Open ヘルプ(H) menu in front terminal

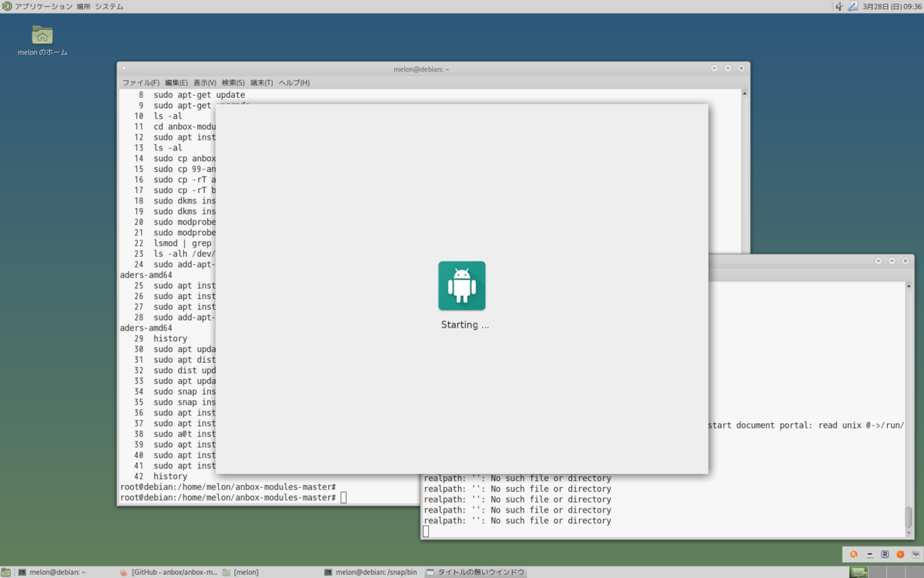click(294, 82)
